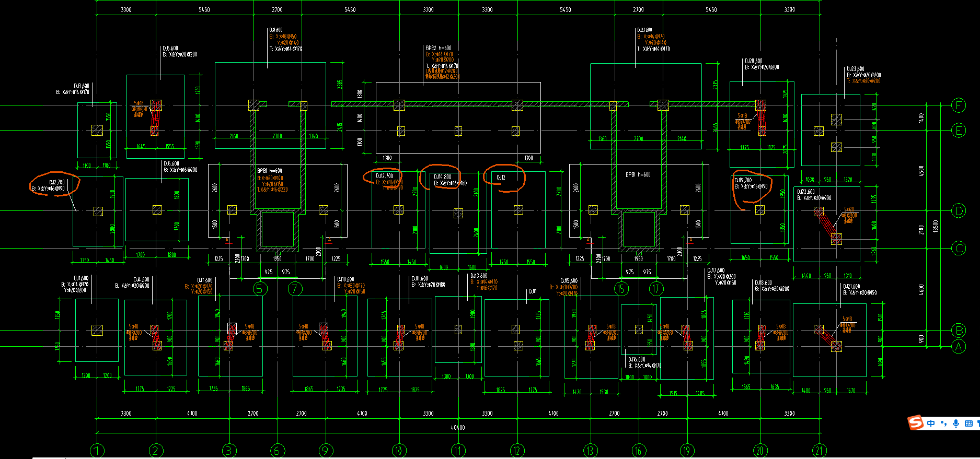Click foundation label DJ19,700
980x459 pixels.
[x=743, y=180]
